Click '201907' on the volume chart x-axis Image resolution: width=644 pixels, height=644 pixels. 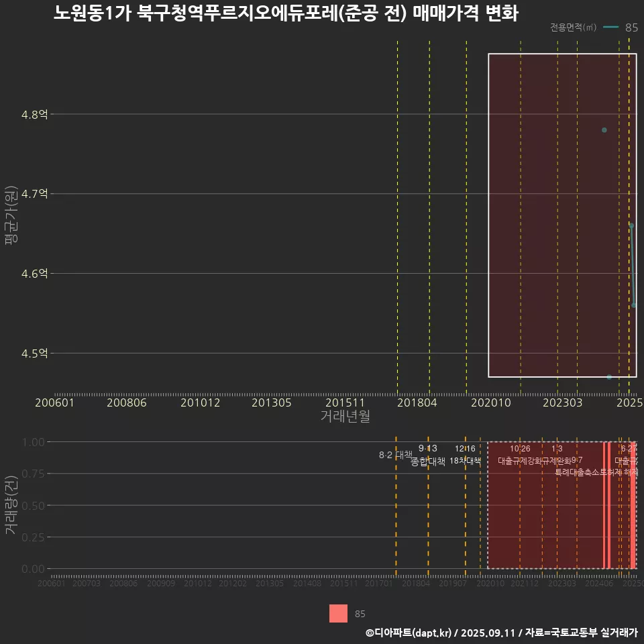point(453,583)
